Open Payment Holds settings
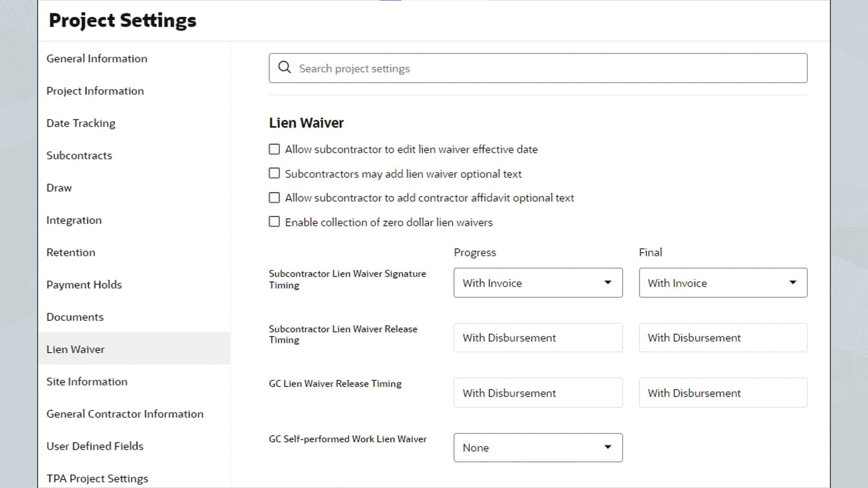 tap(84, 285)
